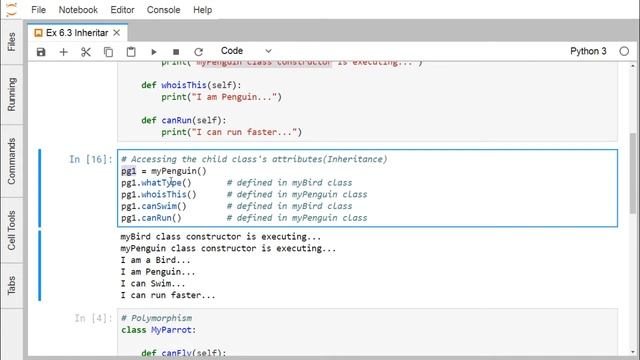
Task: Paste a cell from the clipboard
Action: tap(131, 52)
